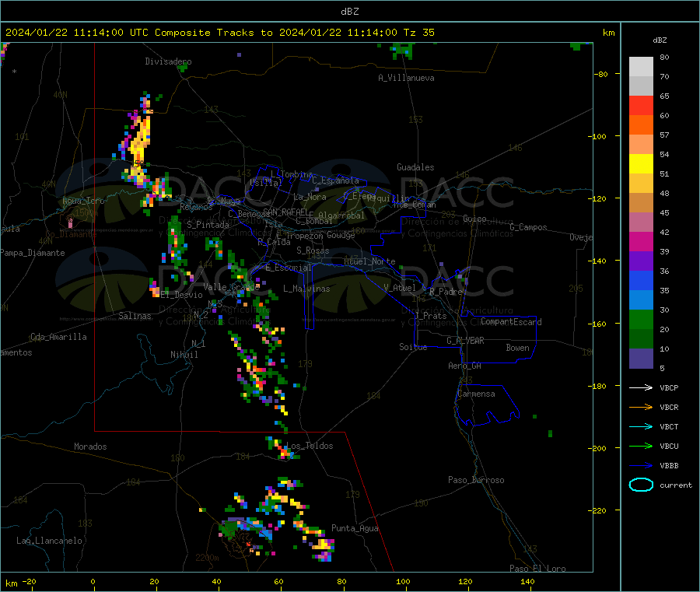Viewport: 700px width, 592px height.
Task: Select the blue 35 dBZ color swatch
Action: pos(641,280)
